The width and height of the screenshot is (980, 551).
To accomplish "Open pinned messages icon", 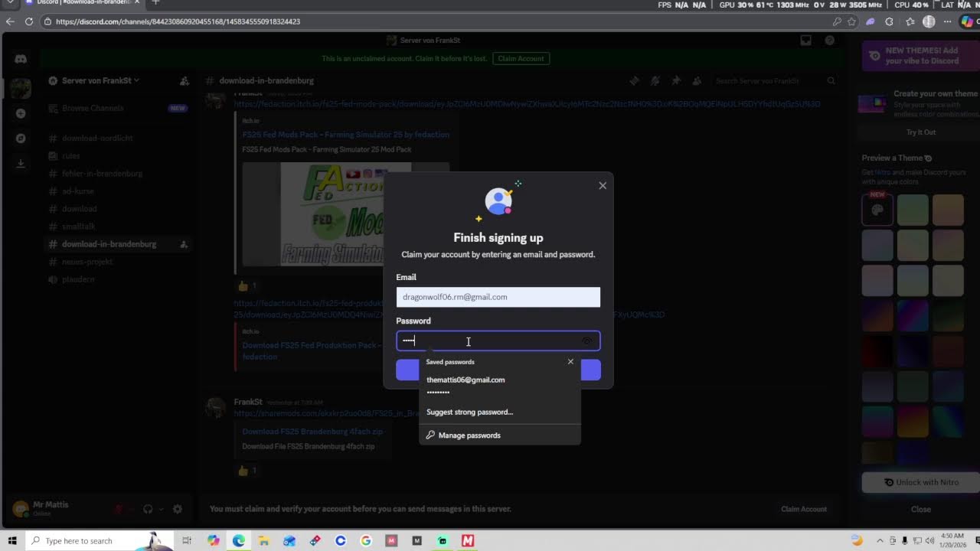I will click(x=676, y=81).
